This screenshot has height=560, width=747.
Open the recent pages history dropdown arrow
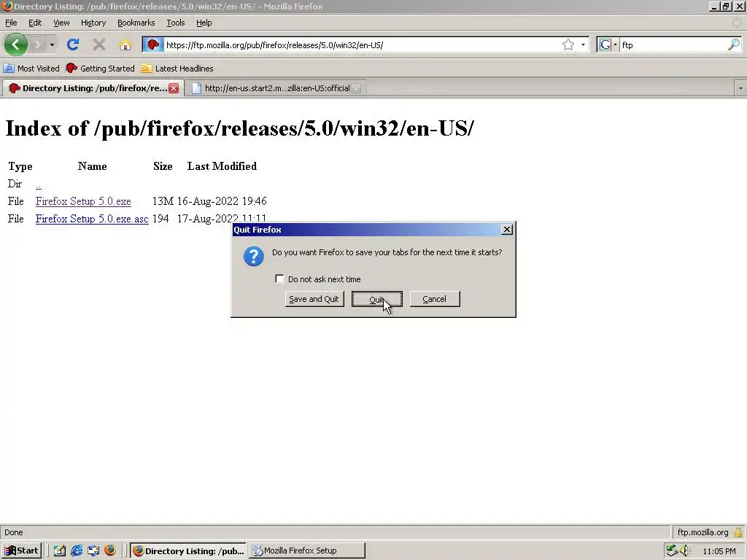[52, 44]
